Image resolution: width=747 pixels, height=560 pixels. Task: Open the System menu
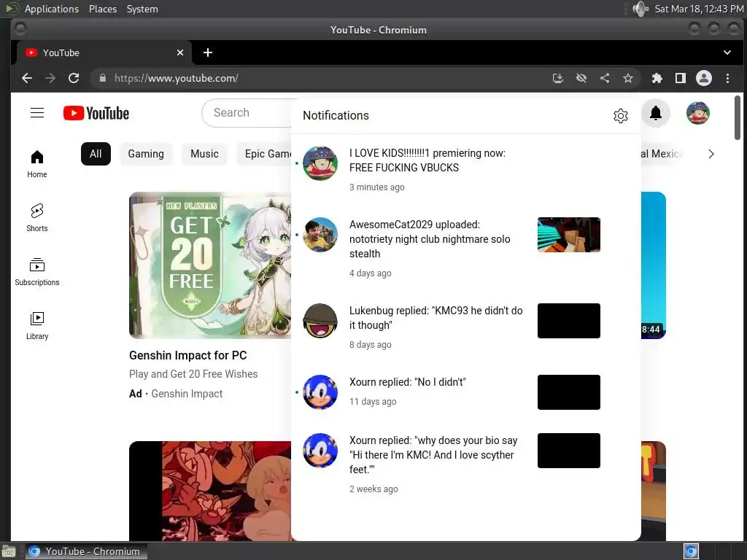click(x=142, y=9)
